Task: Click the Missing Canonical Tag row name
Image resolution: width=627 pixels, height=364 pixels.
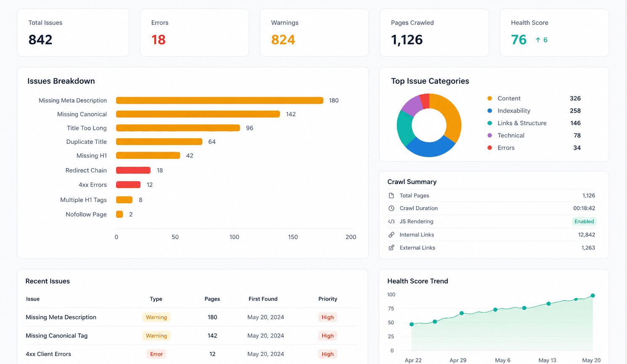Action: click(x=57, y=336)
